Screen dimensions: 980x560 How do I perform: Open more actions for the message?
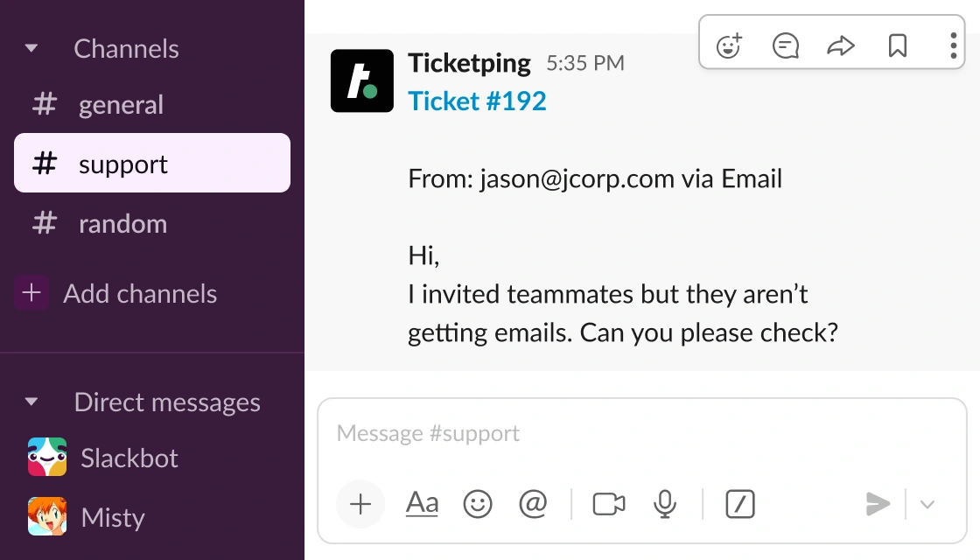(953, 45)
